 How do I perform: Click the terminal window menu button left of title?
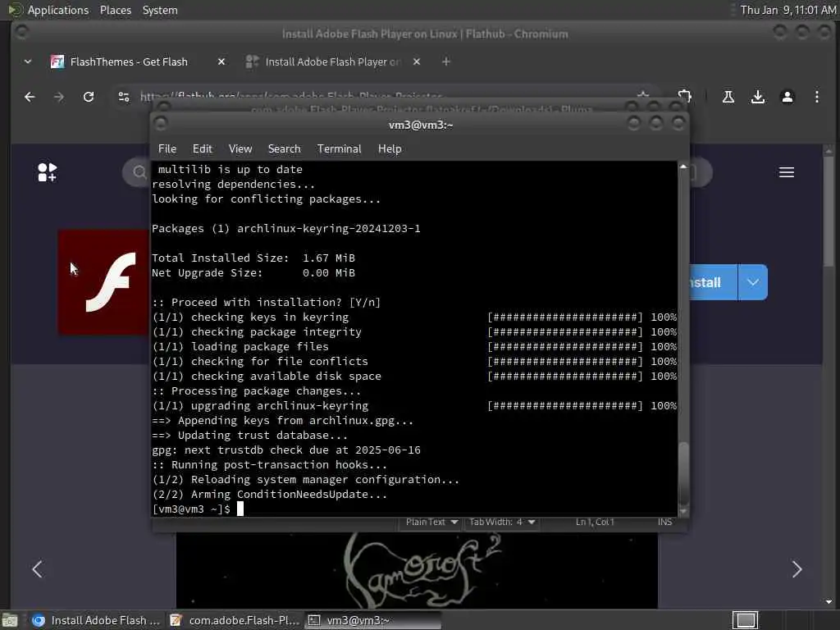click(x=161, y=125)
